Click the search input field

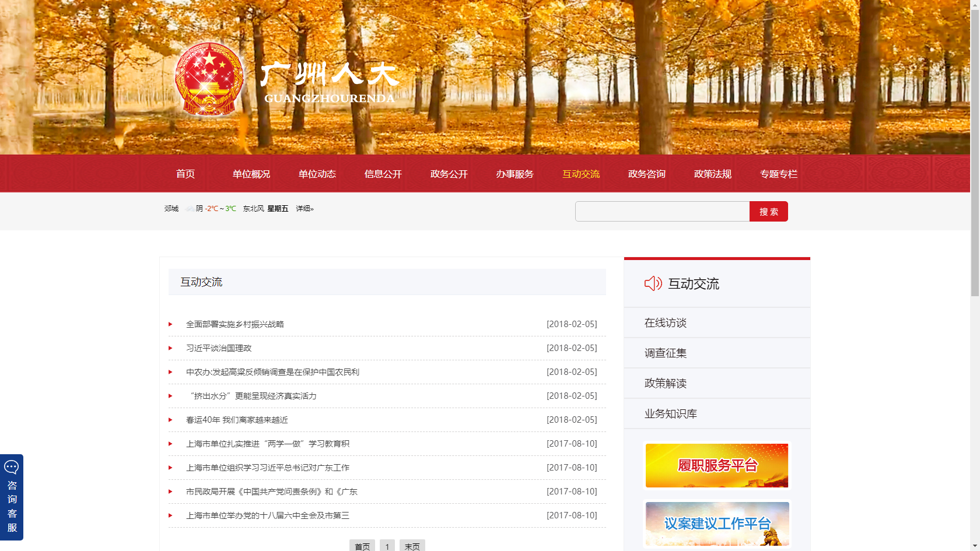point(662,211)
